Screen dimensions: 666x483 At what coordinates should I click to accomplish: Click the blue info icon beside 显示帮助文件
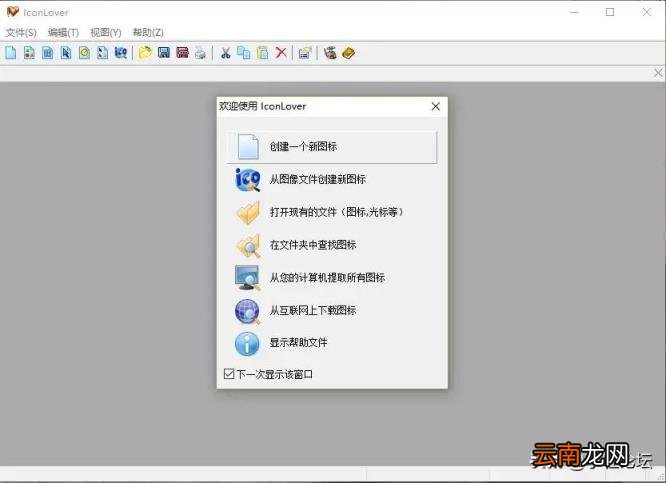click(247, 344)
